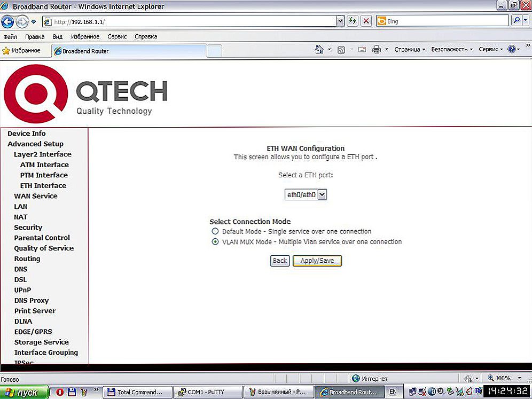Open NAT in sidebar
This screenshot has height=399, width=532.
[20, 217]
